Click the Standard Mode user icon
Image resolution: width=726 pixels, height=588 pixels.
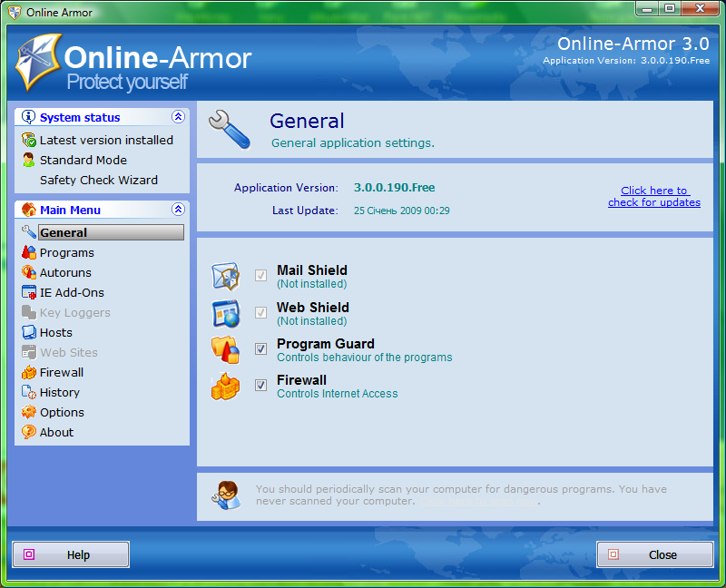point(29,160)
